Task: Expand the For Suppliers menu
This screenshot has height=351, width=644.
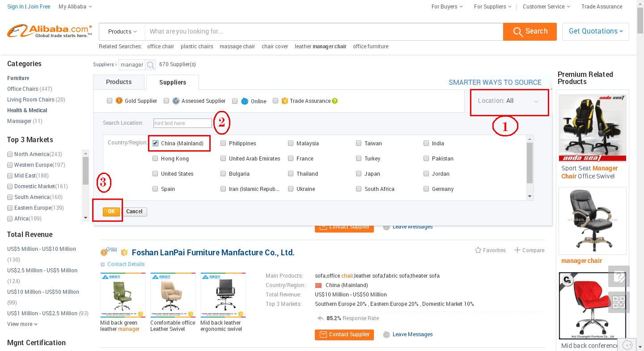Action: 492,7
